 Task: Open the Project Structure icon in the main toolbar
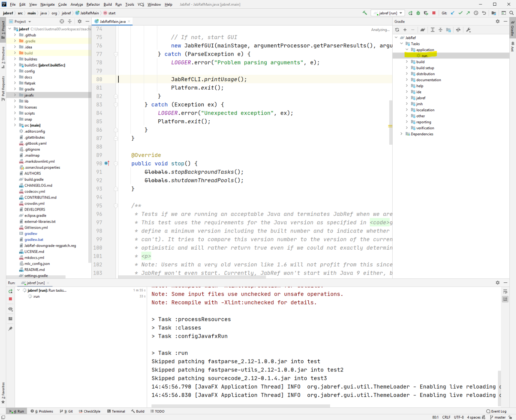coord(494,13)
